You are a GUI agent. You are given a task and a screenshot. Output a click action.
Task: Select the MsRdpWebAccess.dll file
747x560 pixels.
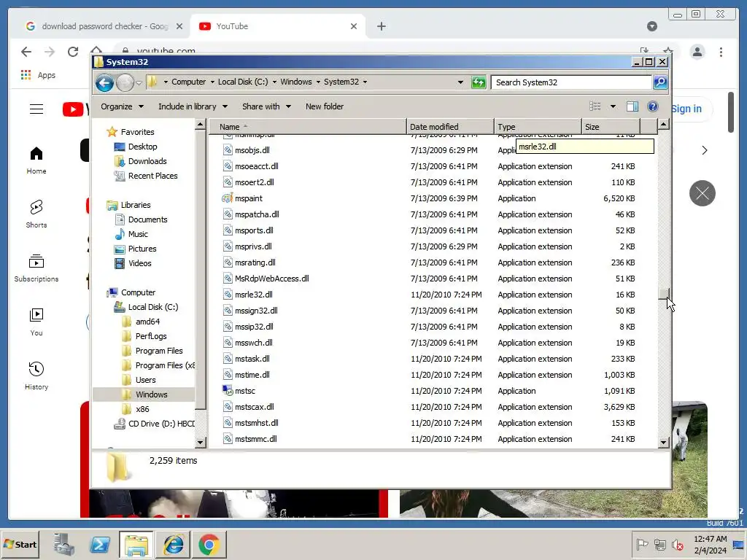click(x=271, y=279)
